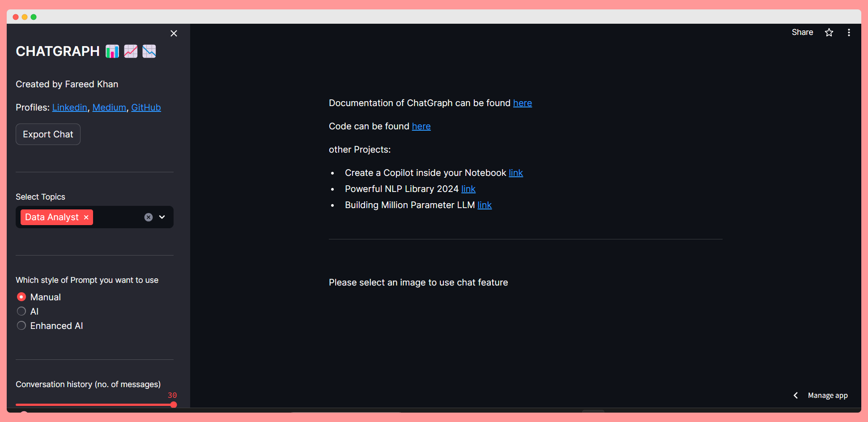Open the code here link
868x422 pixels.
pyautogui.click(x=421, y=126)
